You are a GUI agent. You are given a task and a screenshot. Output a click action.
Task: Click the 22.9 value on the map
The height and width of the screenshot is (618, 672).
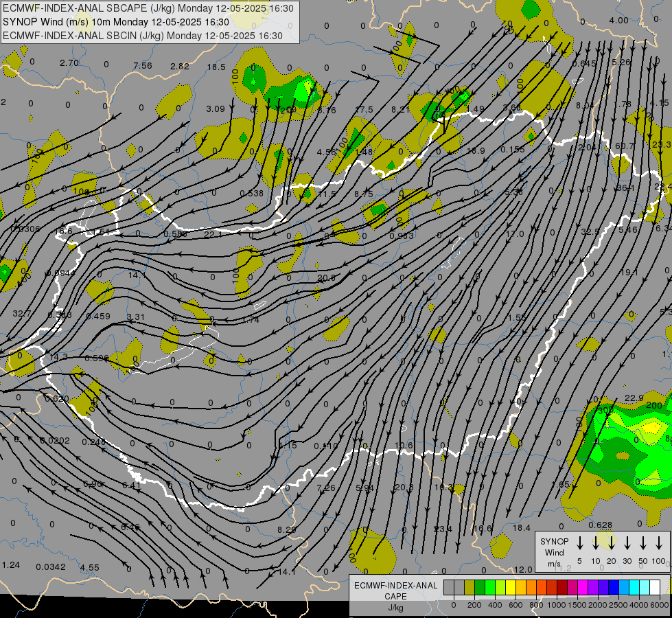634,398
